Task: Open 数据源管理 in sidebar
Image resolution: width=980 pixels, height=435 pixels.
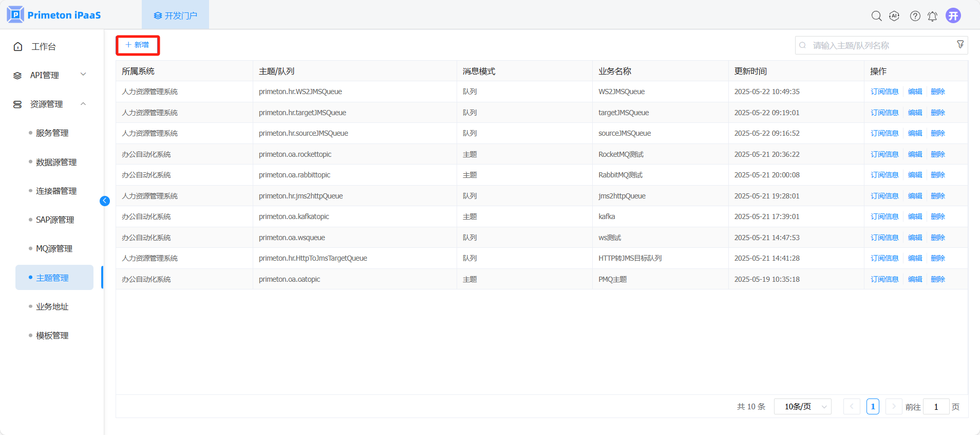Action: point(56,162)
